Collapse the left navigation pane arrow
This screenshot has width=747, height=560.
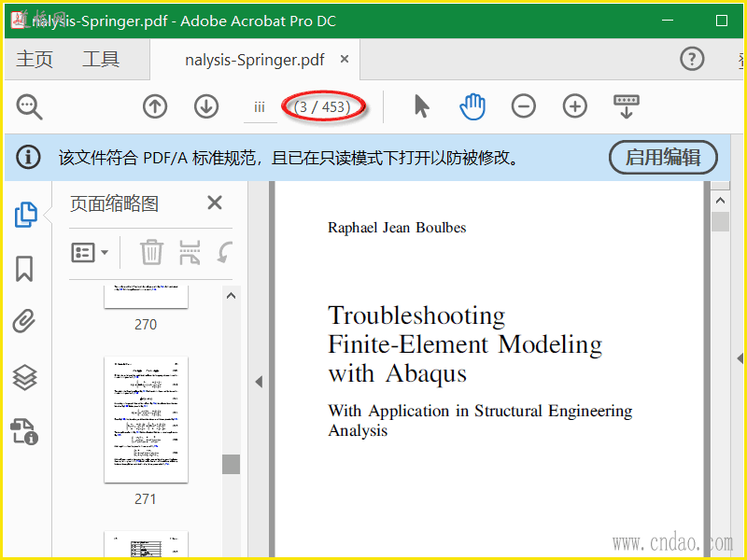pyautogui.click(x=259, y=382)
